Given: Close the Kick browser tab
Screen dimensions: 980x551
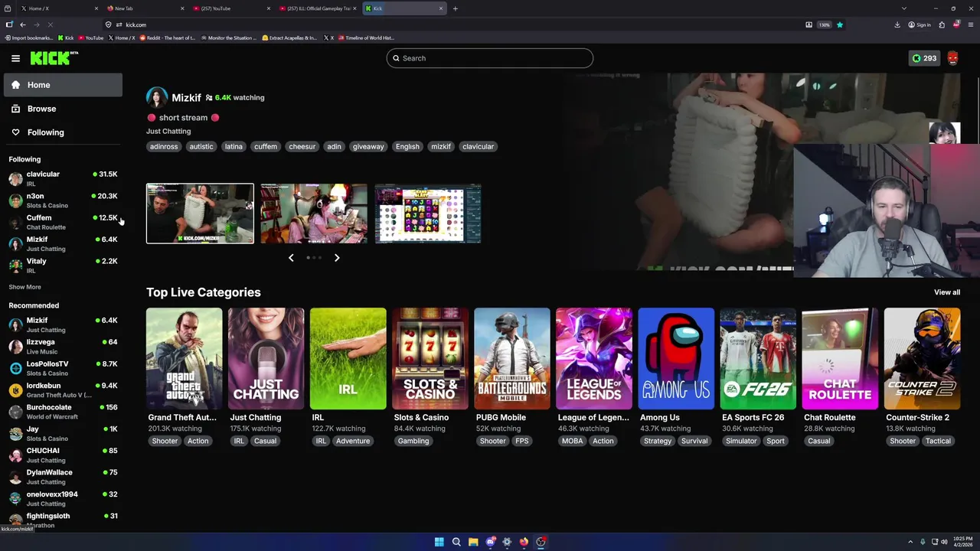Looking at the screenshot, I should (x=440, y=8).
